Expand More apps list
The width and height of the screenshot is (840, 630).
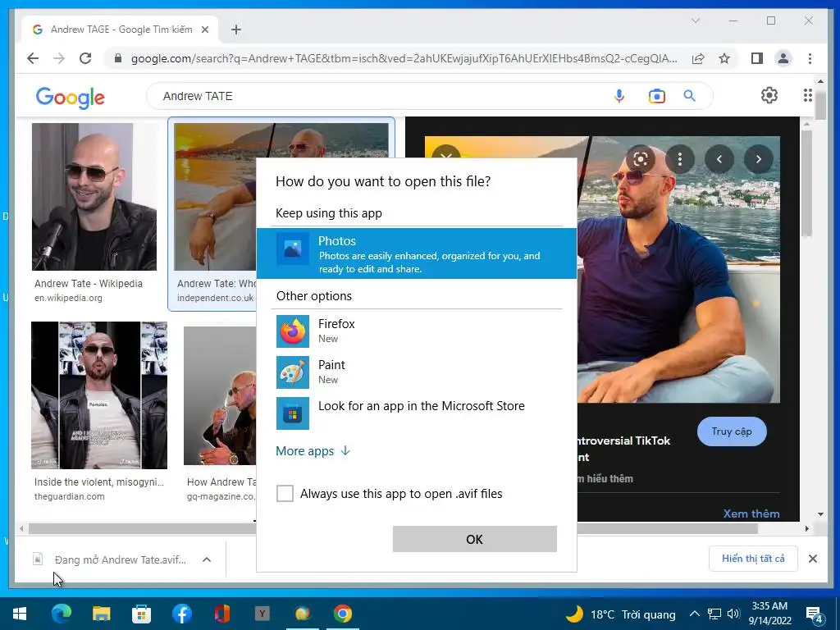[313, 451]
